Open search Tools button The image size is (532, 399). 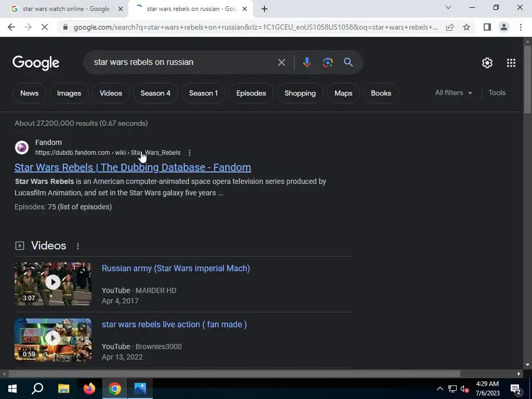click(x=497, y=92)
